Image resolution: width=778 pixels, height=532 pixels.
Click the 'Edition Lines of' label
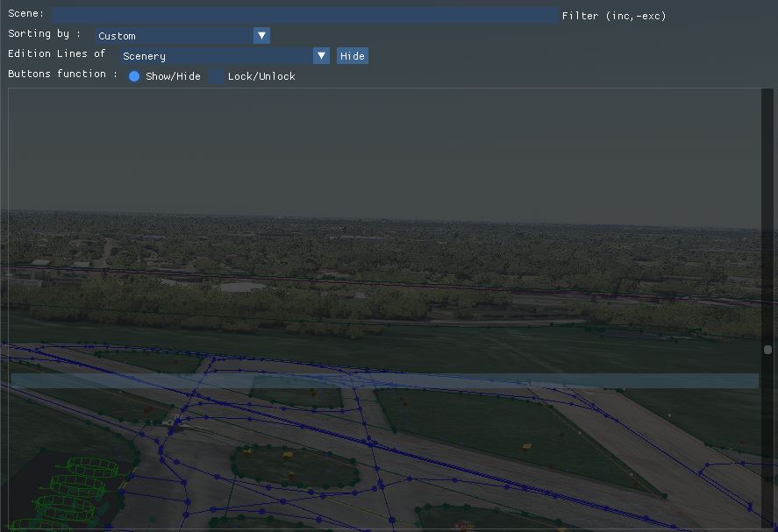57,54
